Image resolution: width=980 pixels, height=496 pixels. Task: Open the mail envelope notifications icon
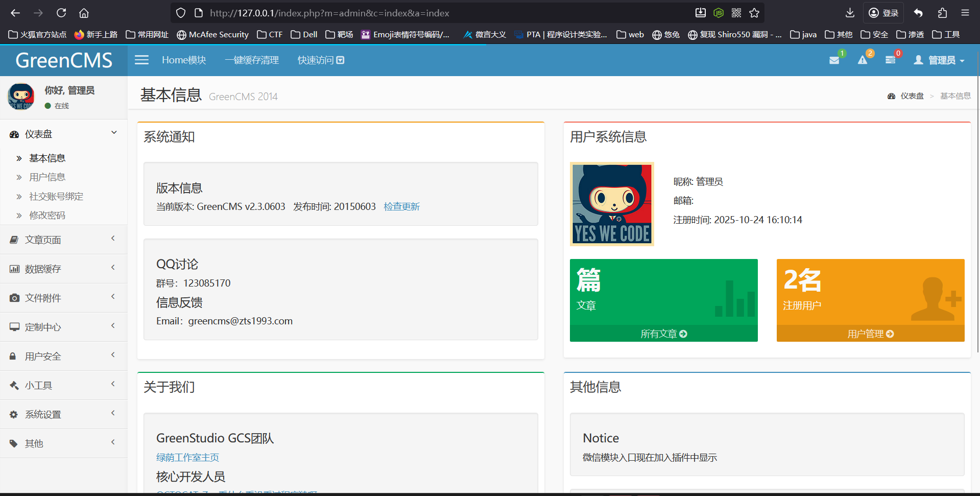(x=834, y=60)
